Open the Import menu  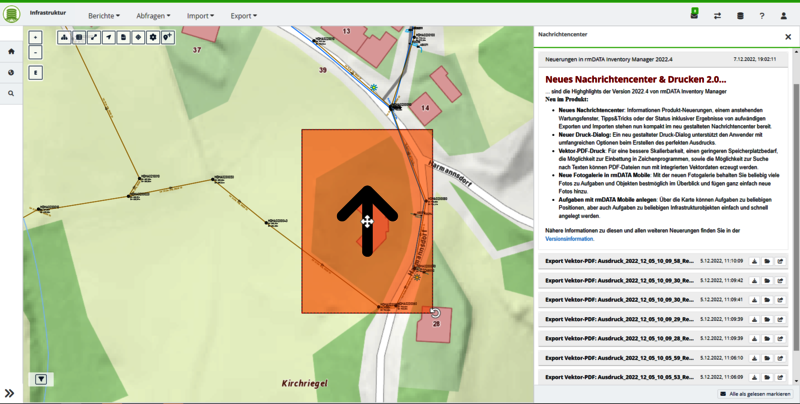click(x=200, y=16)
